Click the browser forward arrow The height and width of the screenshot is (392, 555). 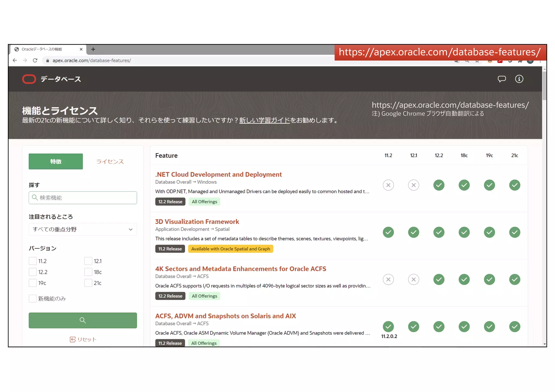click(x=25, y=60)
